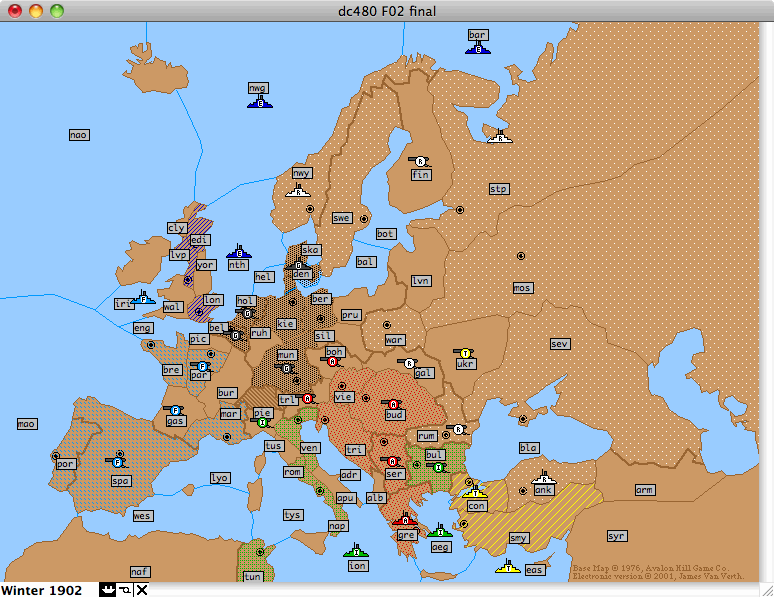Click the 'bal' Baltic Sea label
The width and height of the screenshot is (774, 597).
pos(366,262)
